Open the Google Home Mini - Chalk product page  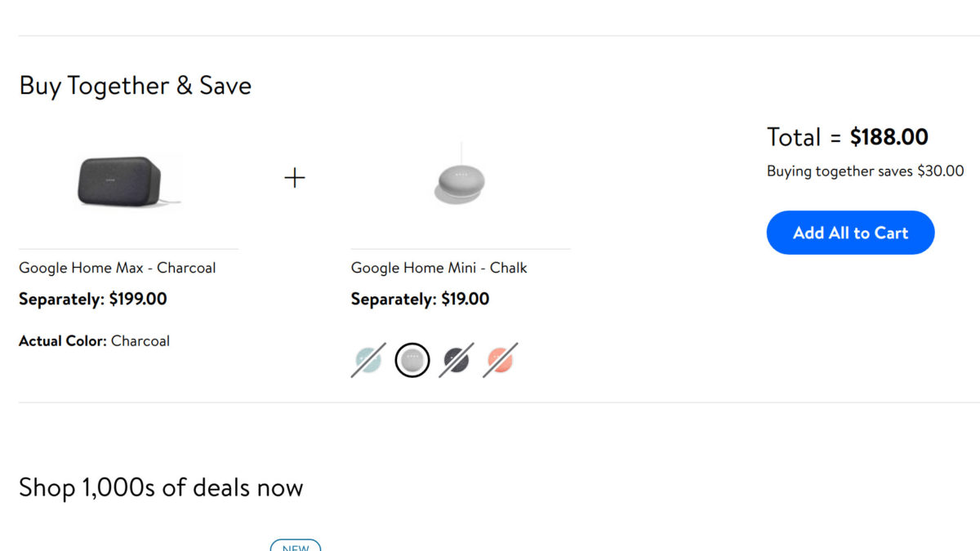(x=439, y=267)
